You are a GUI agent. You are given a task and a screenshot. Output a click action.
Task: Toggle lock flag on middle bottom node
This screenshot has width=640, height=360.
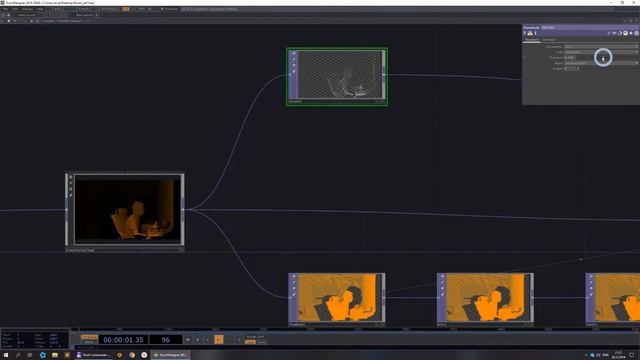pyautogui.click(x=442, y=294)
